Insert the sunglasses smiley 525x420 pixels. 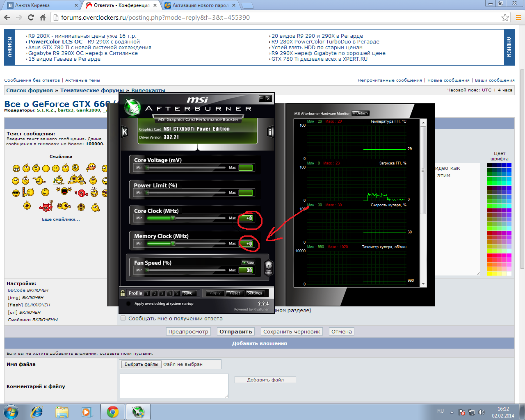tap(16, 193)
